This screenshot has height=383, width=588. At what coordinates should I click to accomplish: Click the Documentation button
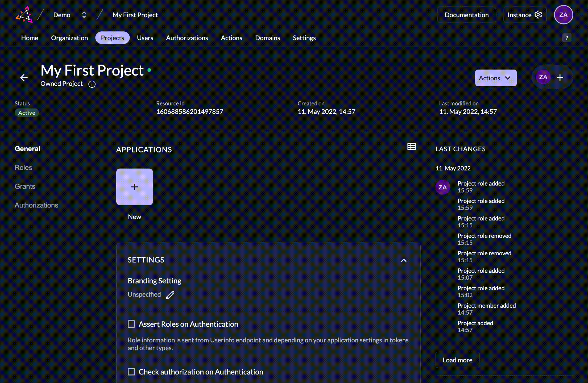[x=466, y=15]
